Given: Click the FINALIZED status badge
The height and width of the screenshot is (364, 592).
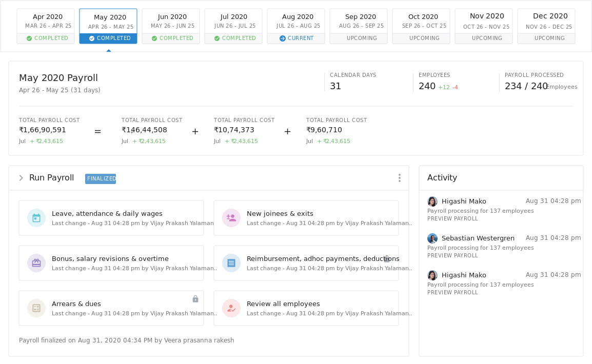Looking at the screenshot, I should (101, 178).
